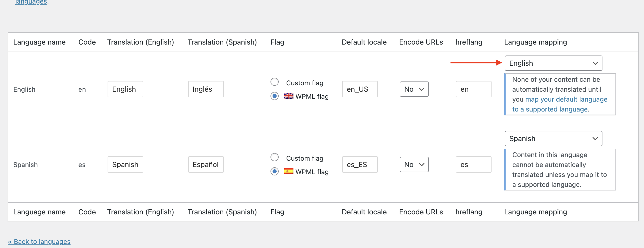Click the Spain flag icon beside WPML flag
Viewport: 644px width, 248px height.
tap(289, 171)
